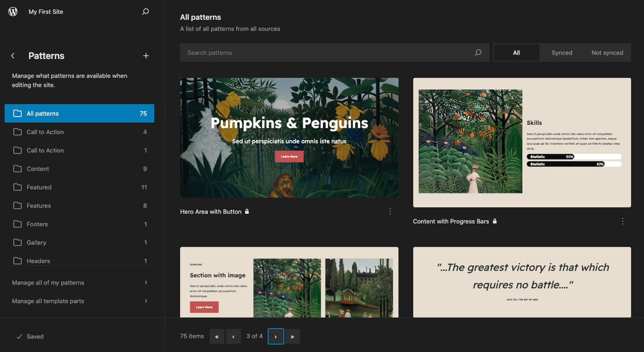Screen dimensions: 644x352
Task: Click the folder icon beside Gallery
Action: [17, 243]
